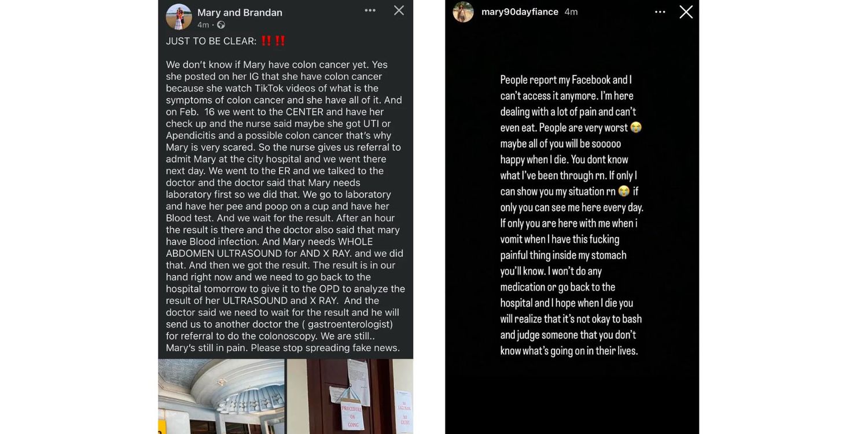Image resolution: width=868 pixels, height=434 pixels.
Task: Click the Instagram story 4m timestamp
Action: pyautogui.click(x=571, y=12)
